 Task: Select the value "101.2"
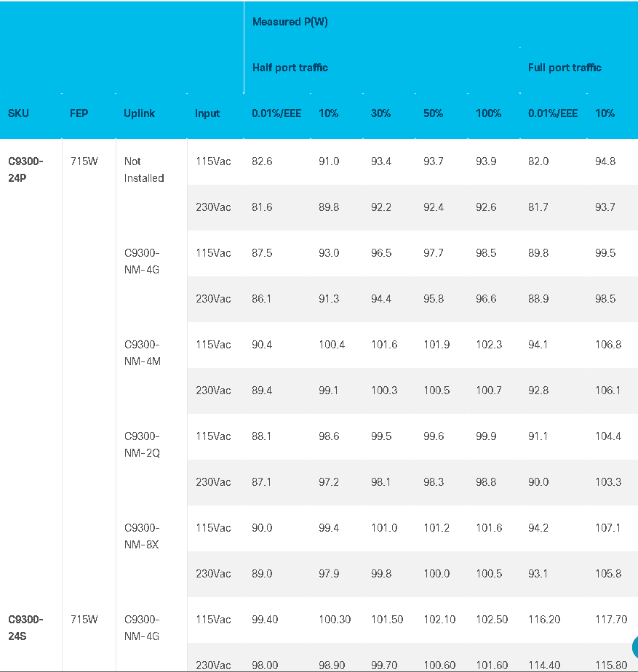pos(436,528)
